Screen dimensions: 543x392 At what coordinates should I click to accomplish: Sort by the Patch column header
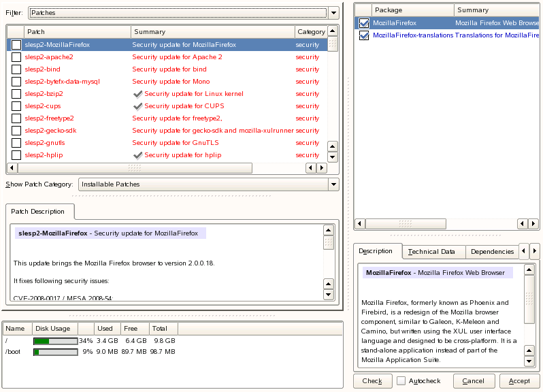pos(77,32)
